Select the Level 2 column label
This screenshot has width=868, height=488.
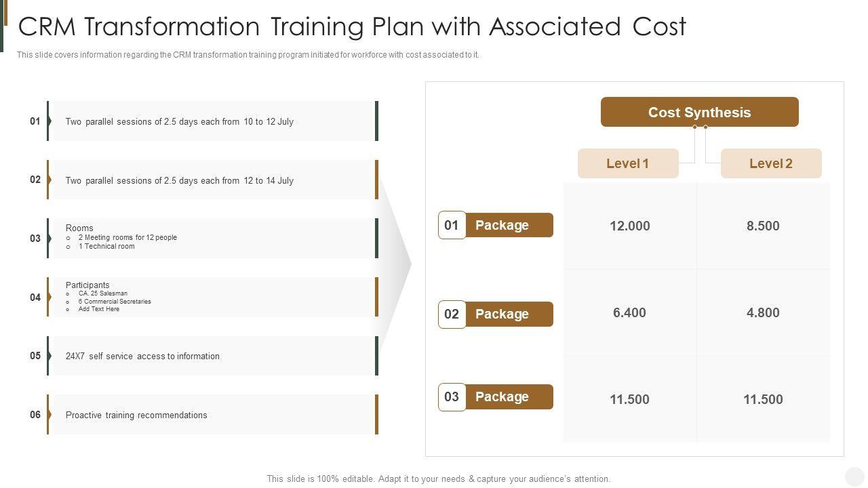coord(770,163)
